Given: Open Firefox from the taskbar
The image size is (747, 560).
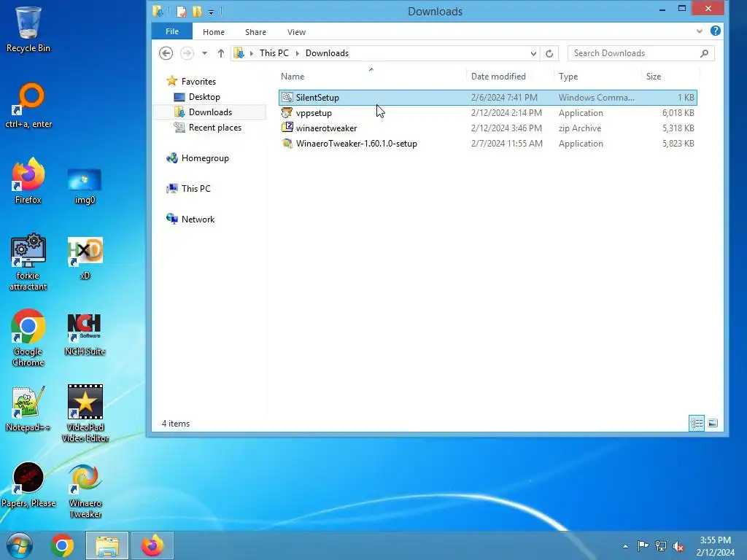Looking at the screenshot, I should pyautogui.click(x=152, y=545).
